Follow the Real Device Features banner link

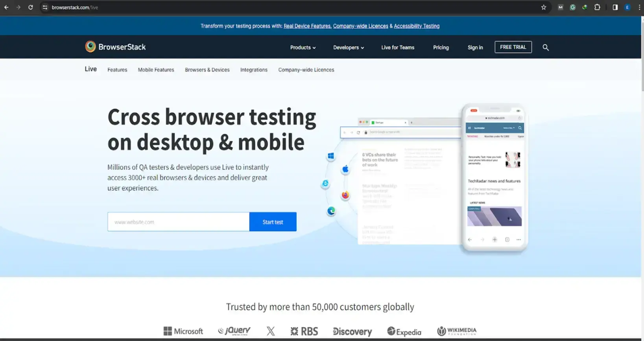307,26
